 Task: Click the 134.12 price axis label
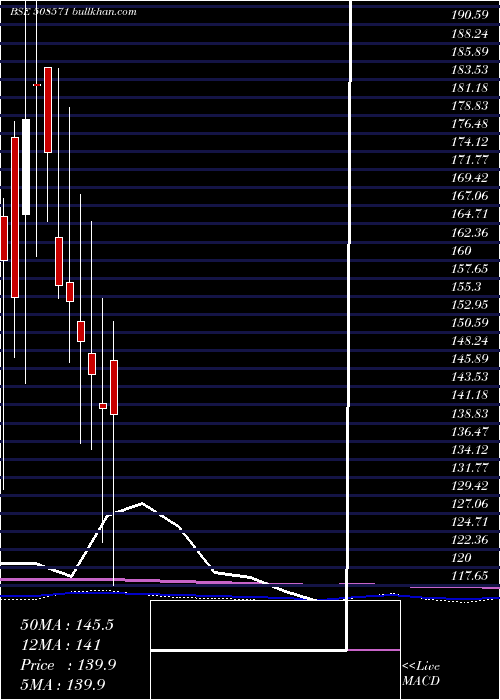[x=469, y=449]
